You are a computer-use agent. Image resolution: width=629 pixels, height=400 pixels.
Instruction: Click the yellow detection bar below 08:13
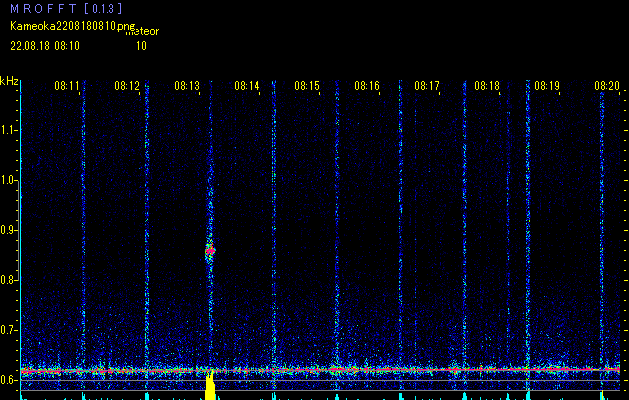pos(210,388)
